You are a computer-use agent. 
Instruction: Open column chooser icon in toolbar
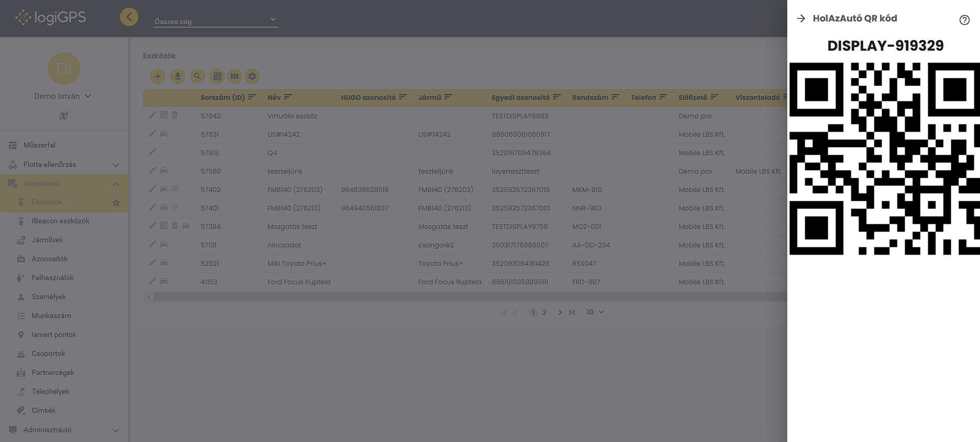click(x=234, y=76)
